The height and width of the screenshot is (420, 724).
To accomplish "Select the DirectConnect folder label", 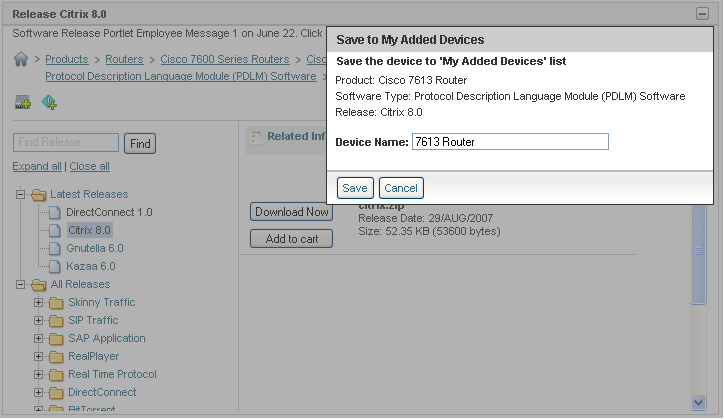I will pyautogui.click(x=102, y=392).
